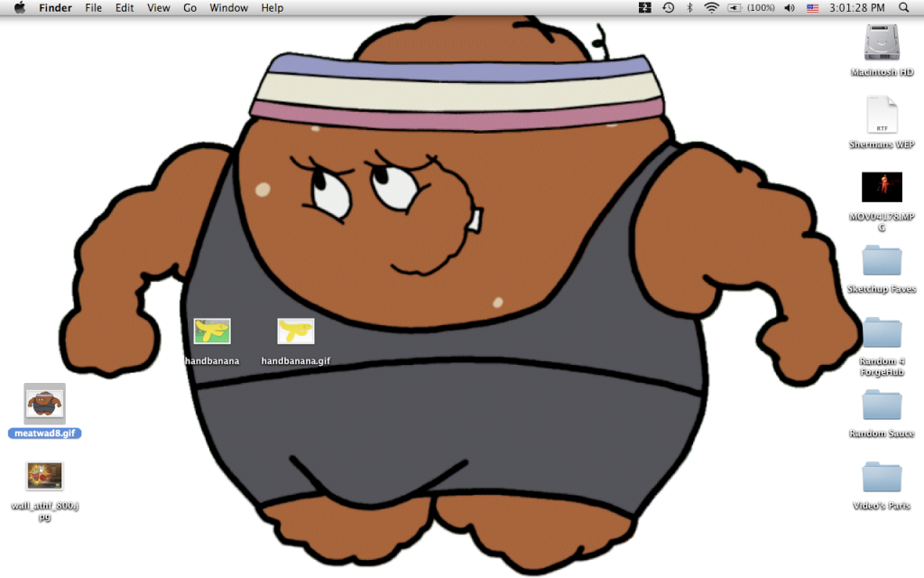Image resolution: width=924 pixels, height=578 pixels.
Task: Select the Random Sauce folder icon
Action: pos(882,406)
